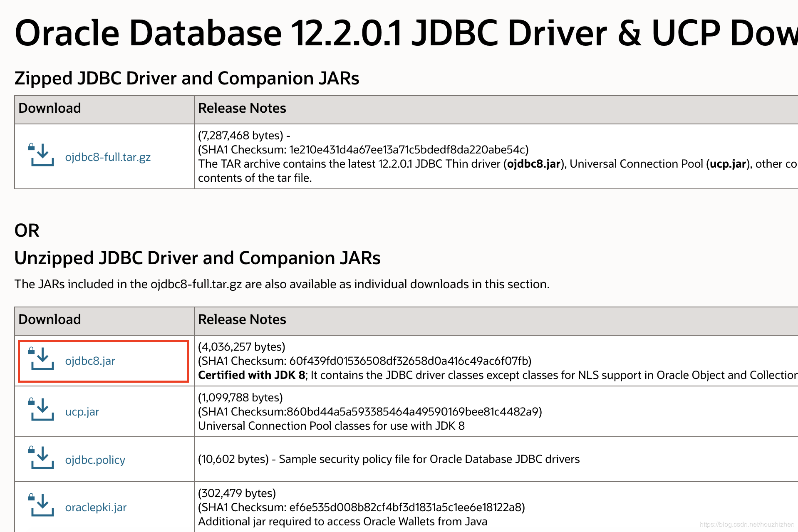Click the download icon next to ojdbc8.jar

click(41, 359)
